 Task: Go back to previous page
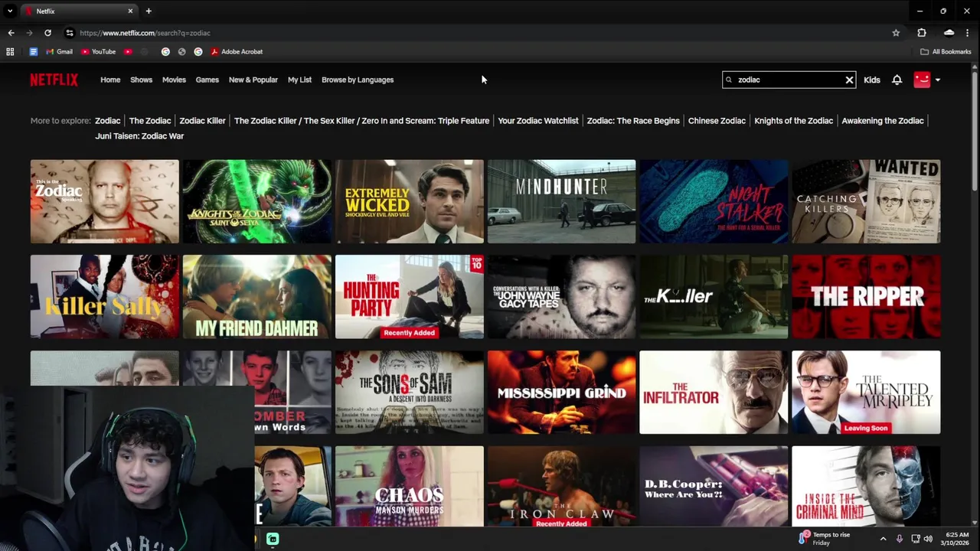tap(11, 33)
